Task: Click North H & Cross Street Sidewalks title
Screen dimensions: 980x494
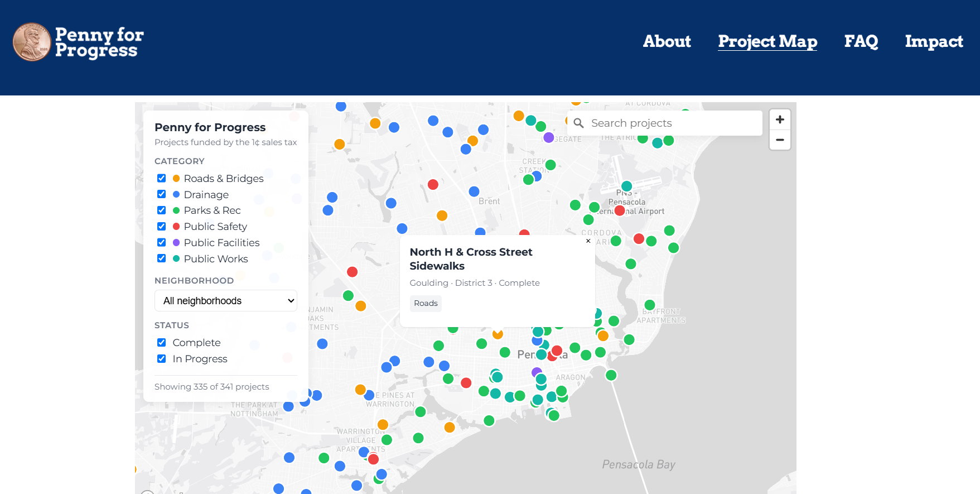Action: tap(471, 259)
